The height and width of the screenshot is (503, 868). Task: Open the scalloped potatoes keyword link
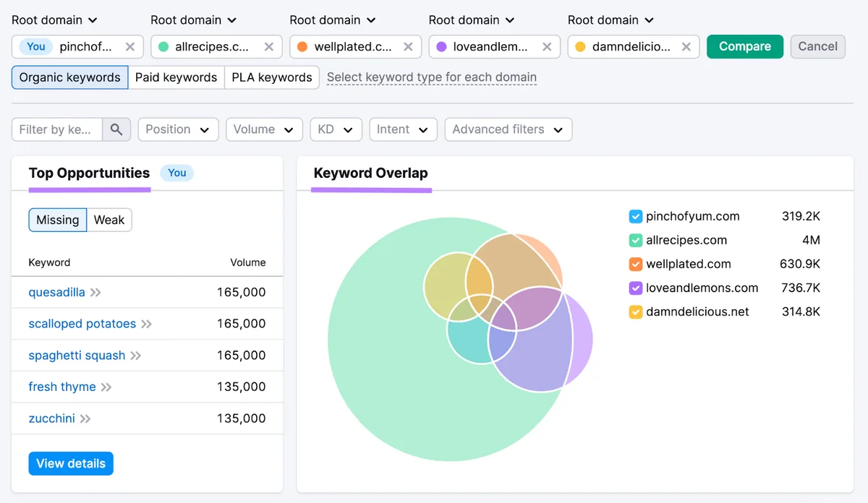(82, 324)
